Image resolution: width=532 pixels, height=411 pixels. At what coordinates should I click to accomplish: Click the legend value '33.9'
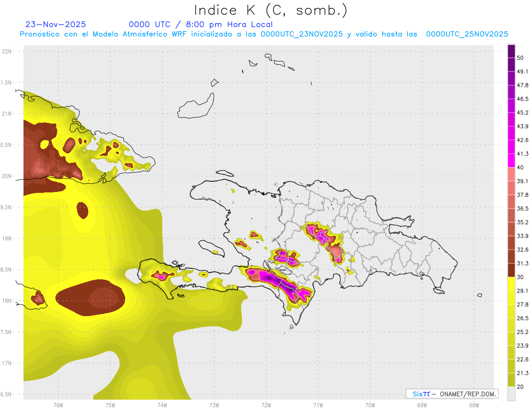tap(523, 236)
